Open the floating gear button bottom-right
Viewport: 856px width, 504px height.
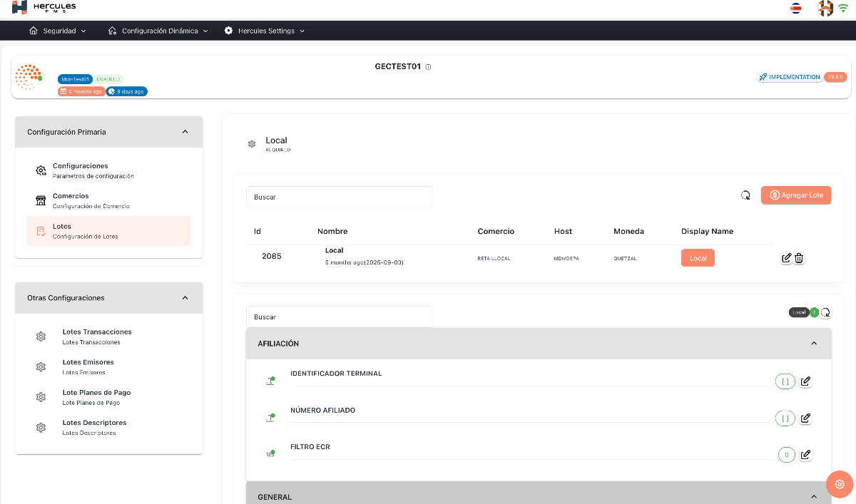pos(840,484)
